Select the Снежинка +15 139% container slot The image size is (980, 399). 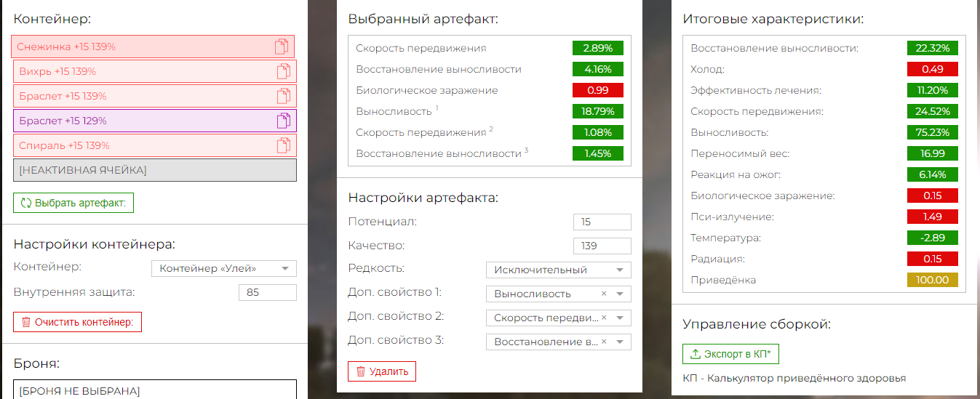coord(153,47)
